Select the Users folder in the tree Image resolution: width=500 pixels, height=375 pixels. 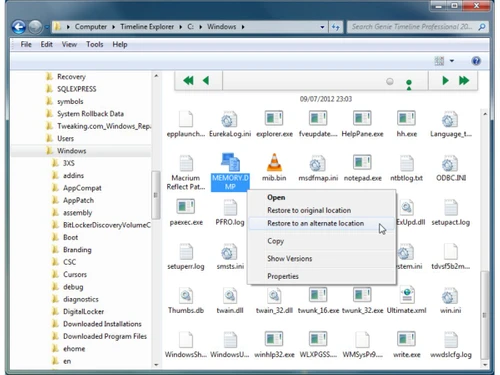tap(65, 138)
